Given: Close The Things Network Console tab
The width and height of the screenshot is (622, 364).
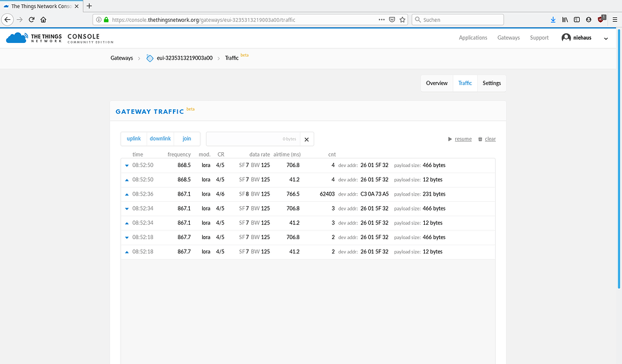Looking at the screenshot, I should 77,6.
